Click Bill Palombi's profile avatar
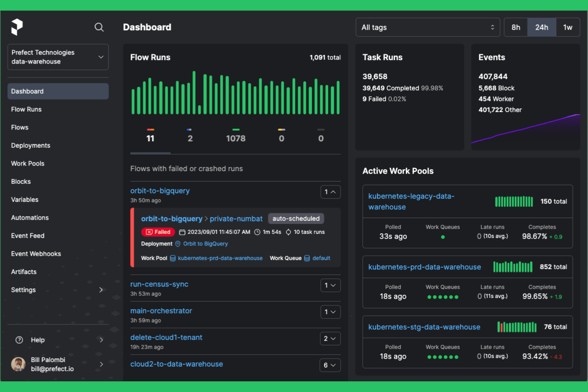 pos(18,364)
